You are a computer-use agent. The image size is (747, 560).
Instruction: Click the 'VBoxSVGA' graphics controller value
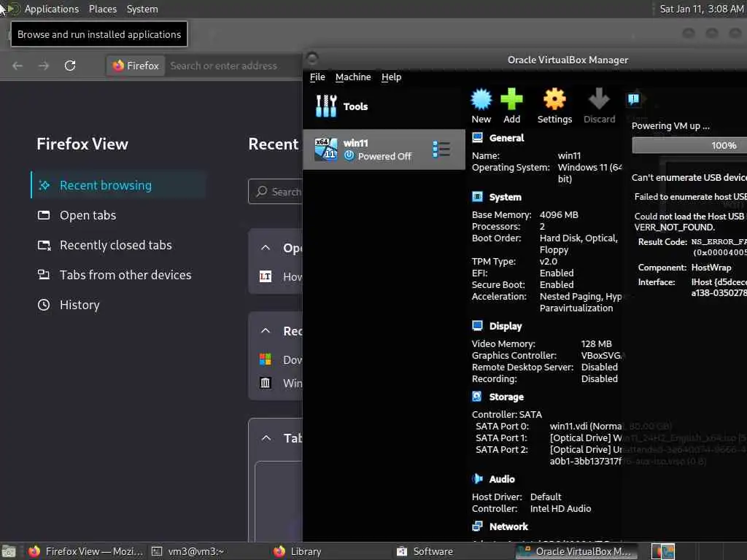601,355
